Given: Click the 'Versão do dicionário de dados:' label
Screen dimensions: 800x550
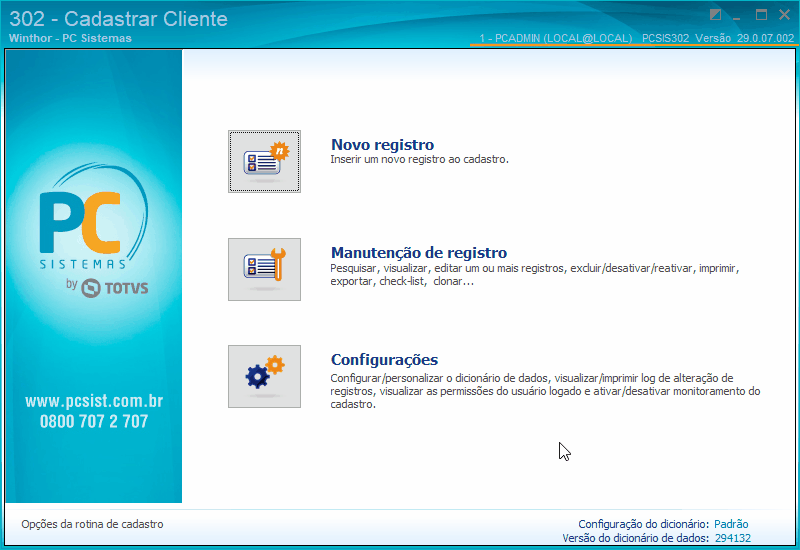Looking at the screenshot, I should click(x=636, y=538).
